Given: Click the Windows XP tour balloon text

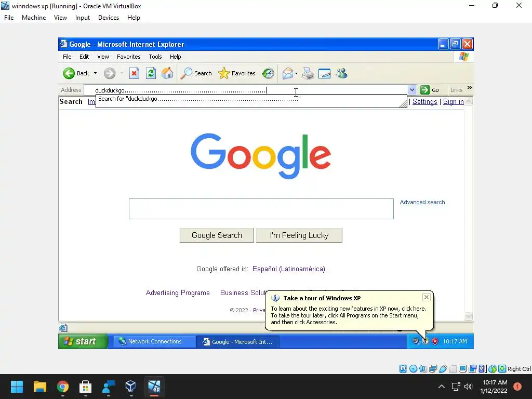Looking at the screenshot, I should click(x=349, y=315).
